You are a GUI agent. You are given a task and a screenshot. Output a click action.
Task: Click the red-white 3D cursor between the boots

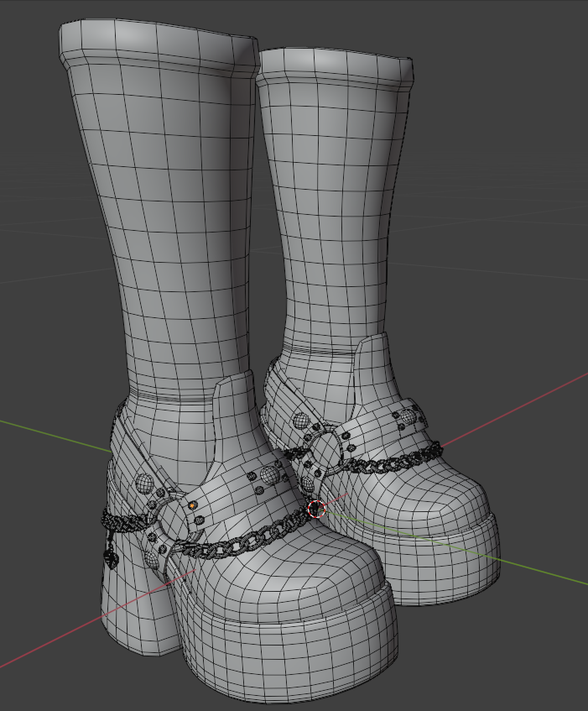pyautogui.click(x=316, y=509)
